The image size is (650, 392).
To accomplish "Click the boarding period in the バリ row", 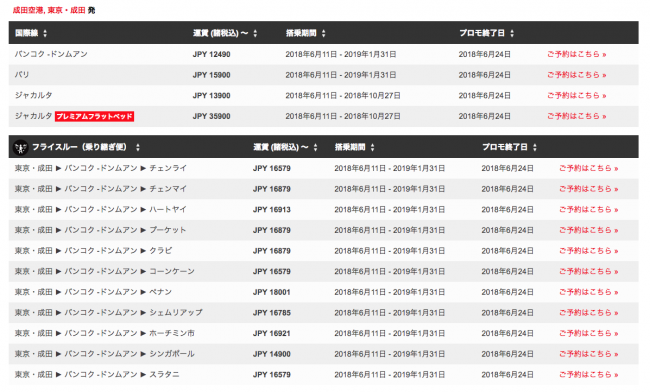I will pos(341,75).
